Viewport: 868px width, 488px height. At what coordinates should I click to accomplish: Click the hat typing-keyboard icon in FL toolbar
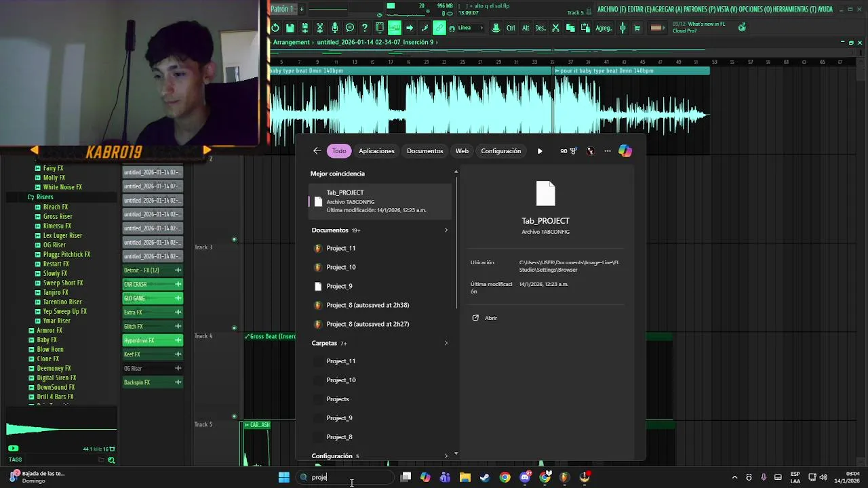495,28
